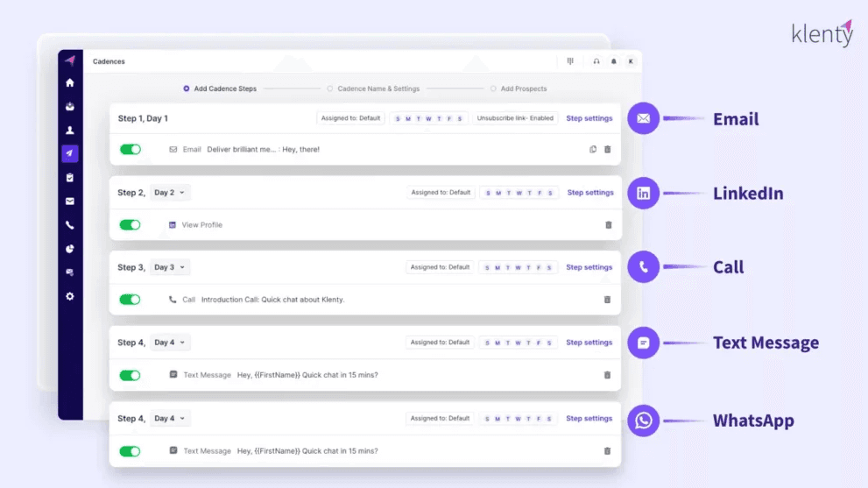This screenshot has height=488, width=868.
Task: Click the Klenty logo in sidebar
Action: [70, 60]
